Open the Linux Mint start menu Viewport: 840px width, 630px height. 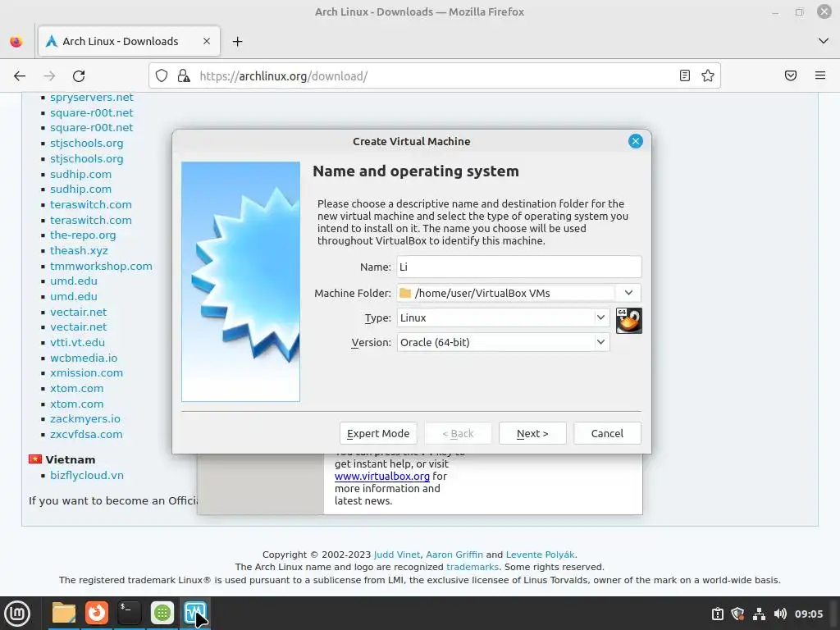pos(17,614)
